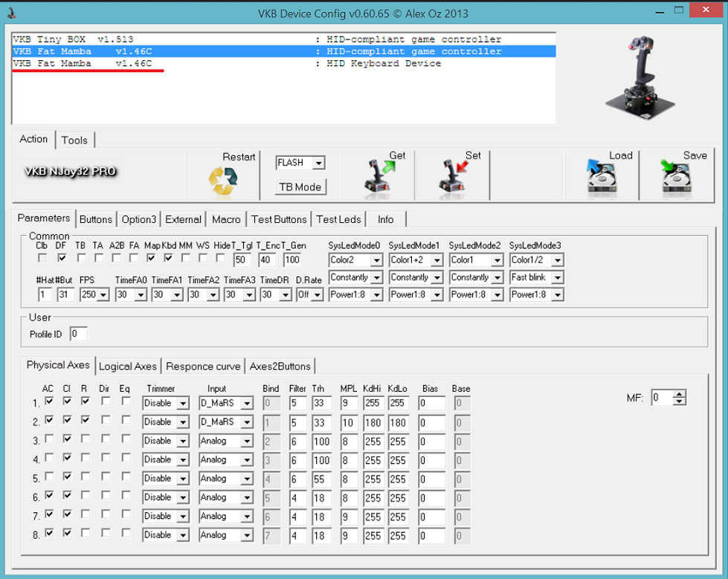Open the Info tab
The height and width of the screenshot is (579, 728).
tap(385, 219)
